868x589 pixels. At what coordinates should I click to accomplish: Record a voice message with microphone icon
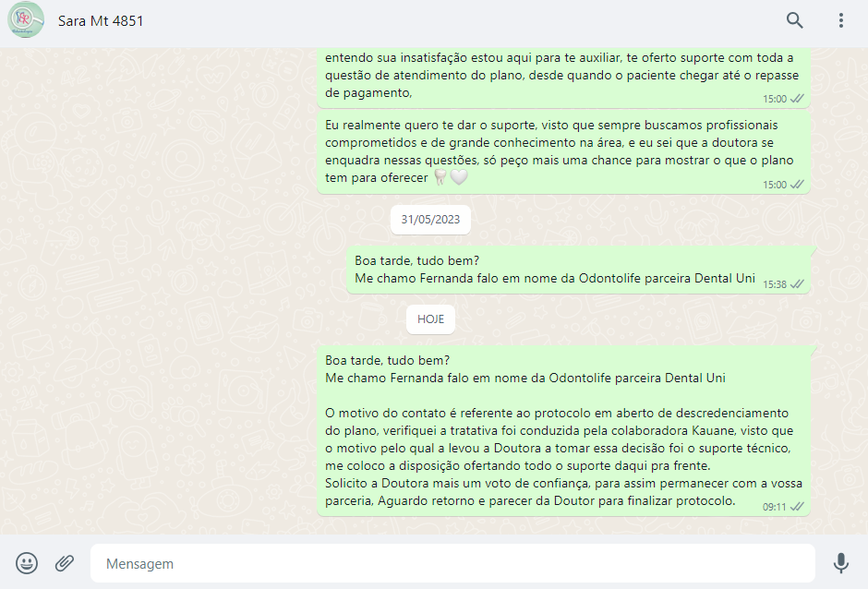coord(841,563)
